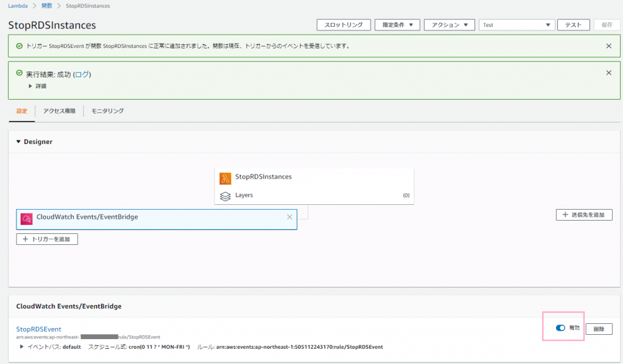Click the スロットリング button
The width and height of the screenshot is (623, 364).
344,25
